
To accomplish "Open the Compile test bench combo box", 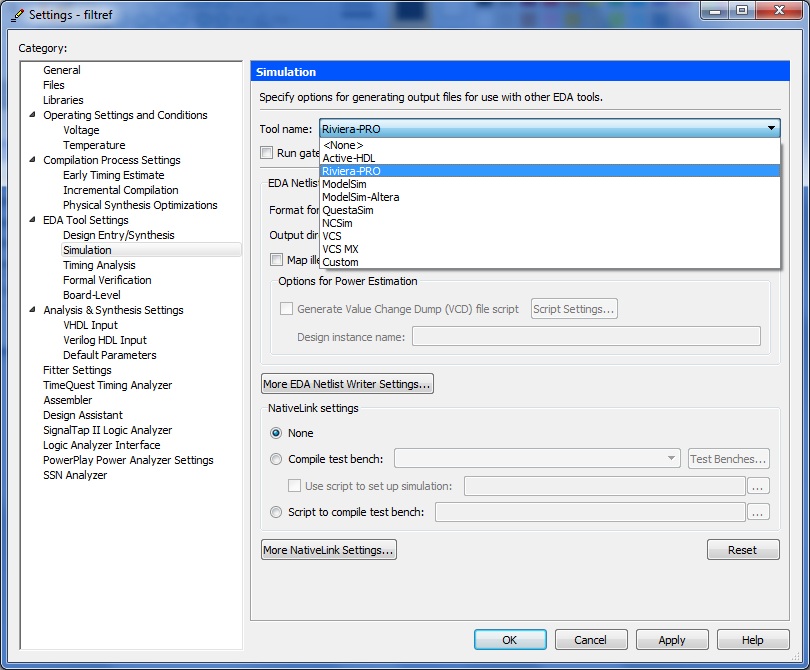I will coord(537,458).
